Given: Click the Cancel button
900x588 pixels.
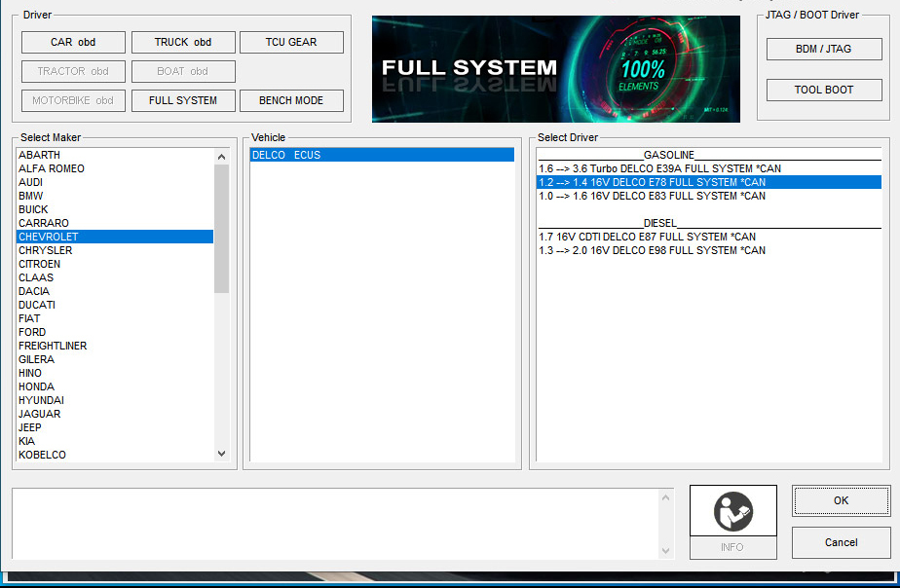Looking at the screenshot, I should (841, 542).
